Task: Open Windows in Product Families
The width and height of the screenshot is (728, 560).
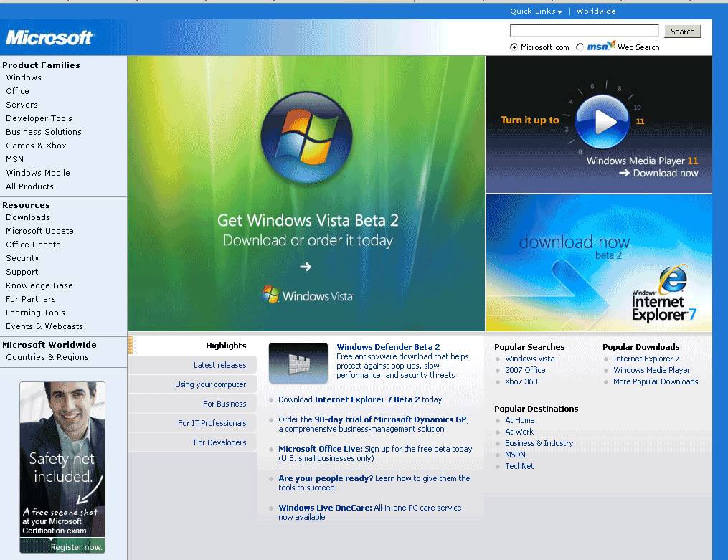Action: pyautogui.click(x=24, y=77)
